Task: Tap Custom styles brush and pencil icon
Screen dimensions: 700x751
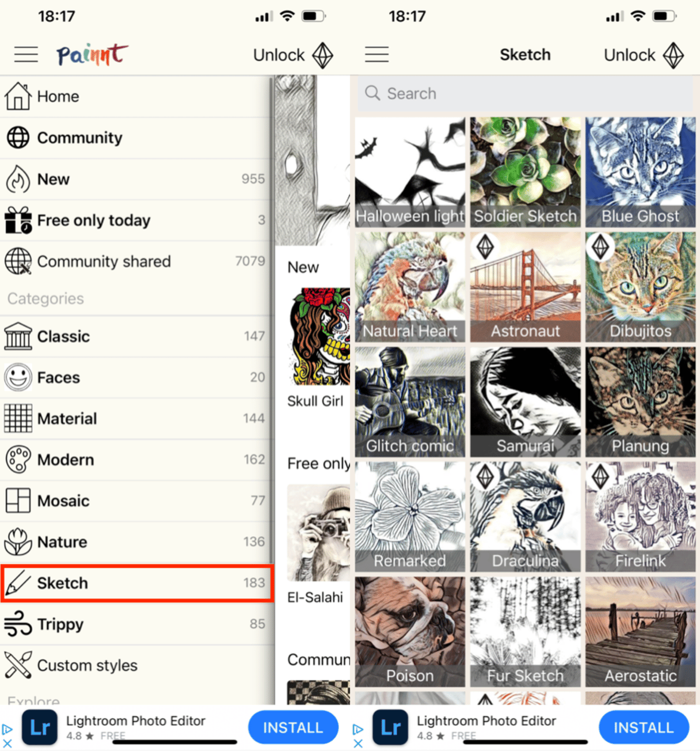Action: [x=18, y=665]
